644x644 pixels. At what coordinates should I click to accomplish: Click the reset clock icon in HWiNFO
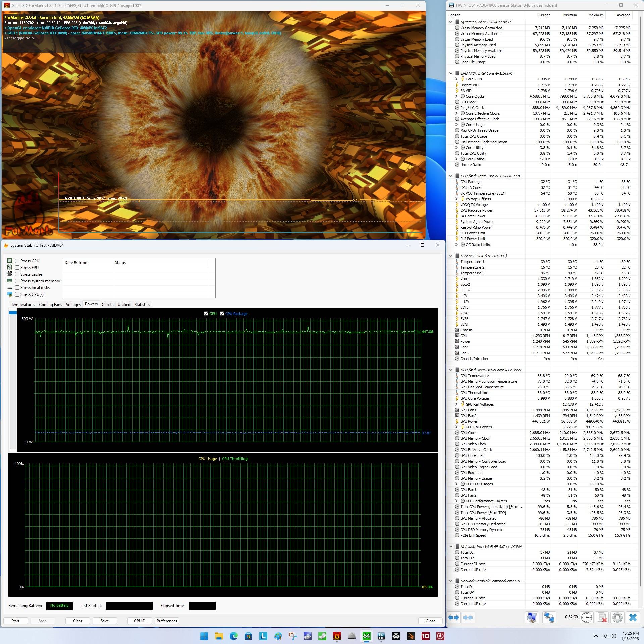click(587, 618)
